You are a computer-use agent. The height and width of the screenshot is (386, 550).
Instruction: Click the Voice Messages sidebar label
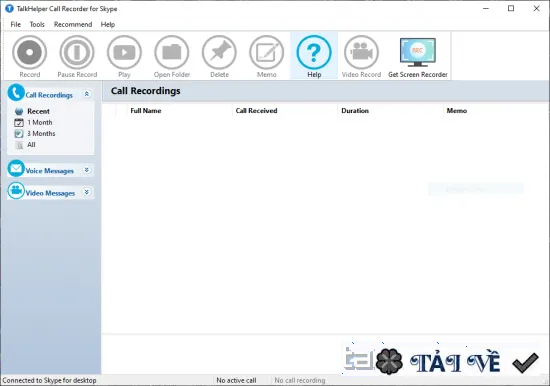(x=49, y=171)
